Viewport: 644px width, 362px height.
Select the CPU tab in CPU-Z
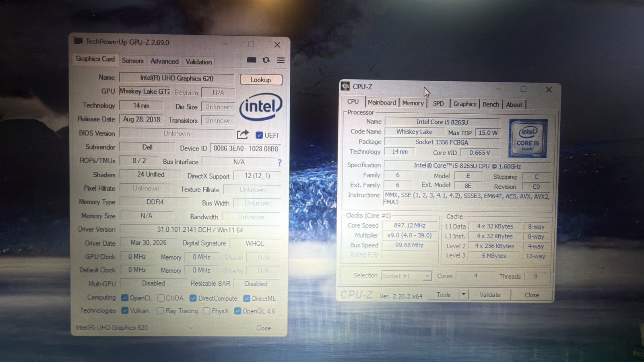pyautogui.click(x=353, y=101)
